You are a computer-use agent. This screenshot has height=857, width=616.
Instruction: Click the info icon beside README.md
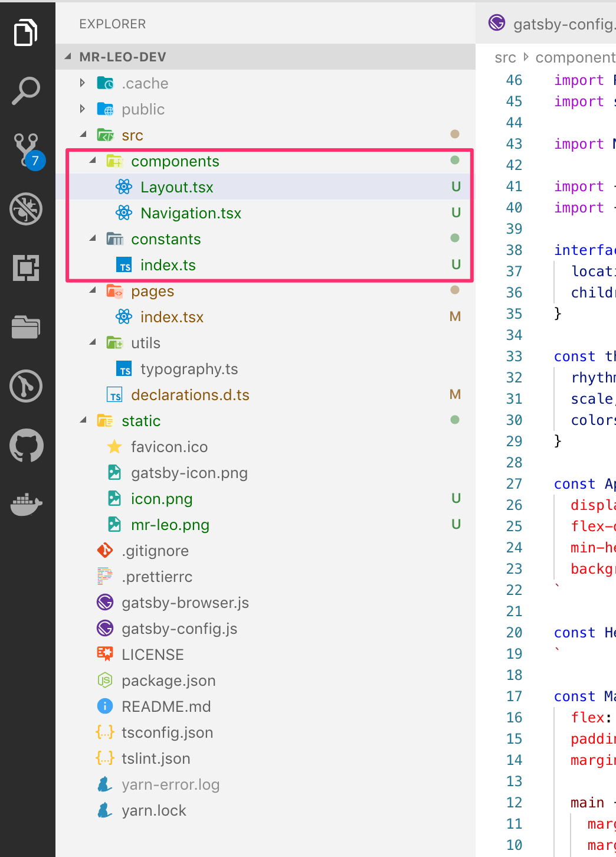coord(105,706)
